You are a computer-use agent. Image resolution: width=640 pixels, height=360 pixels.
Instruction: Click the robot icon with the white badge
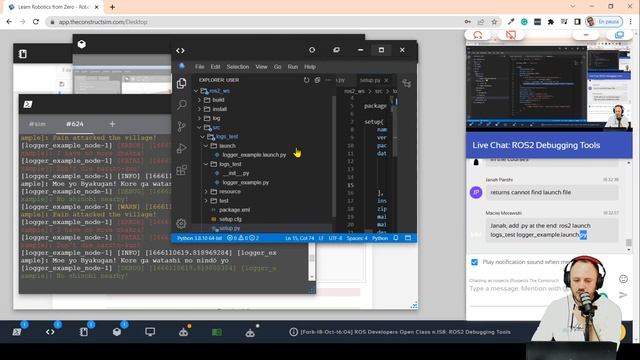pyautogui.click(x=250, y=333)
